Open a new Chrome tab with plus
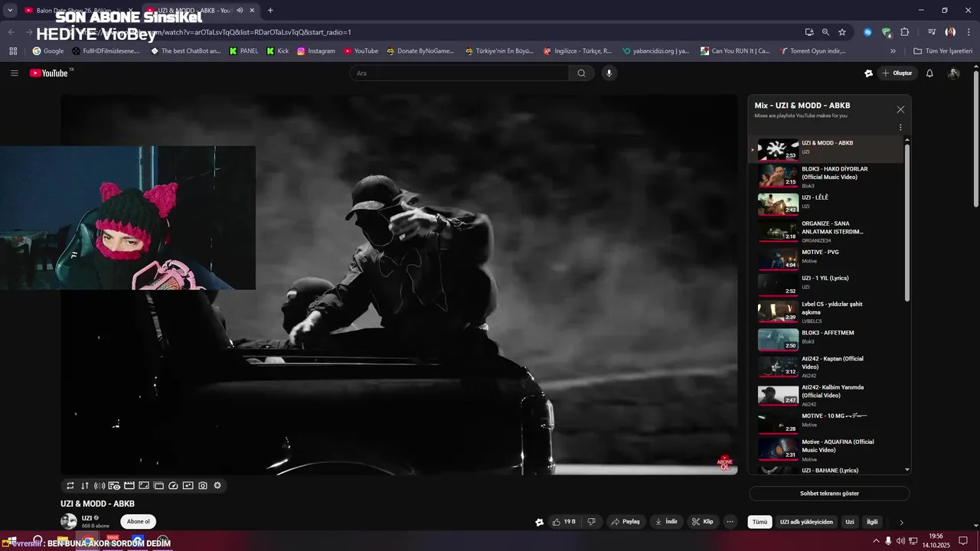The height and width of the screenshot is (551, 980). point(270,10)
